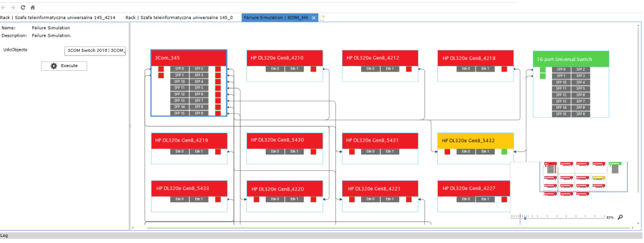Image resolution: width=644 pixels, height=243 pixels.
Task: Click the back navigation arrow
Action: click(4, 7)
